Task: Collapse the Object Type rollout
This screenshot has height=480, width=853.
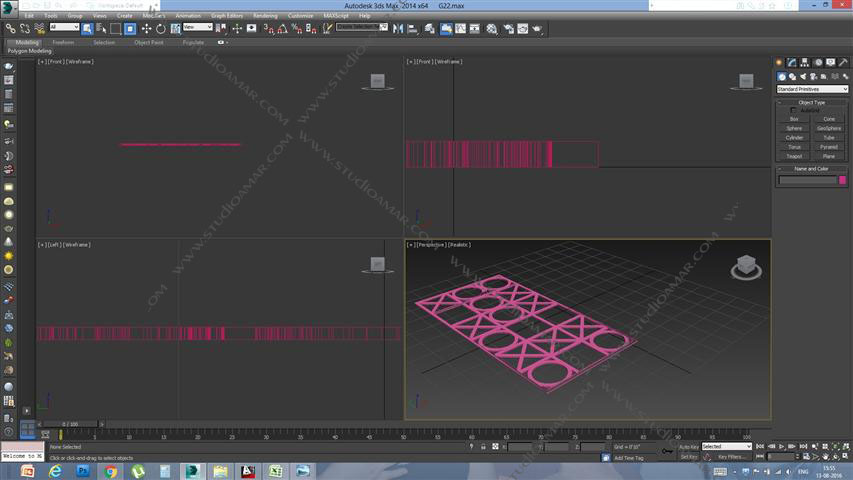Action: (x=811, y=102)
